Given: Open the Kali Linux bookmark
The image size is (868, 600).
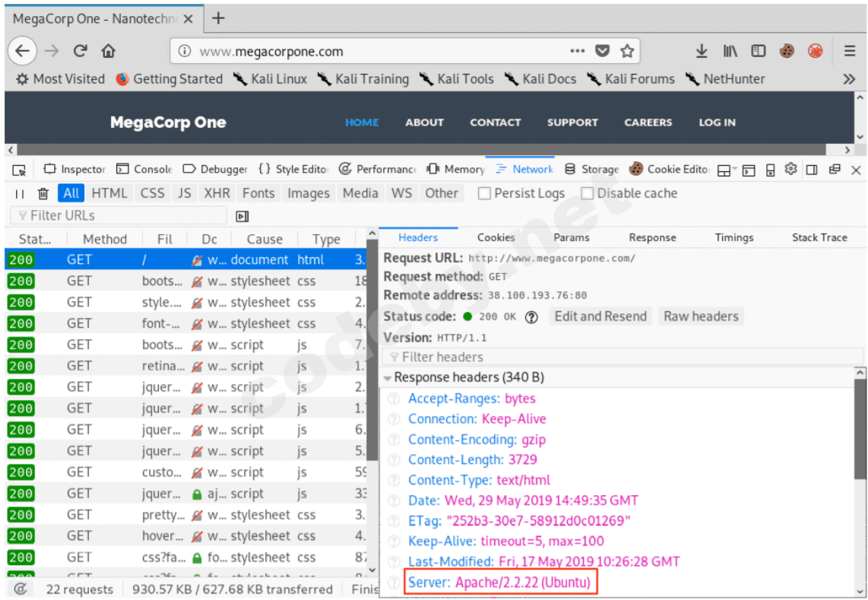Looking at the screenshot, I should pos(270,79).
